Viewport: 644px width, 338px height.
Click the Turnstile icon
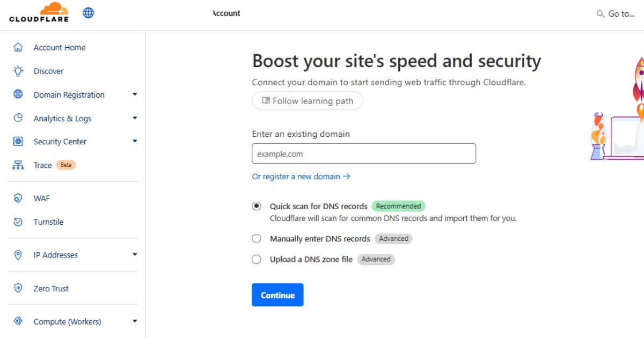(x=19, y=222)
